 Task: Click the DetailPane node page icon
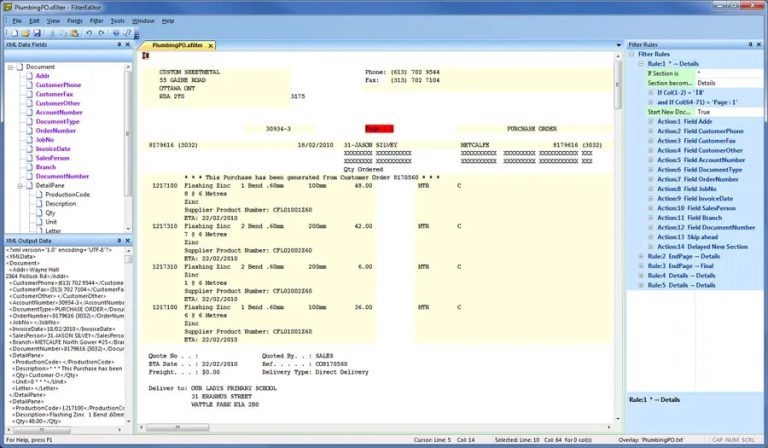(x=30, y=186)
